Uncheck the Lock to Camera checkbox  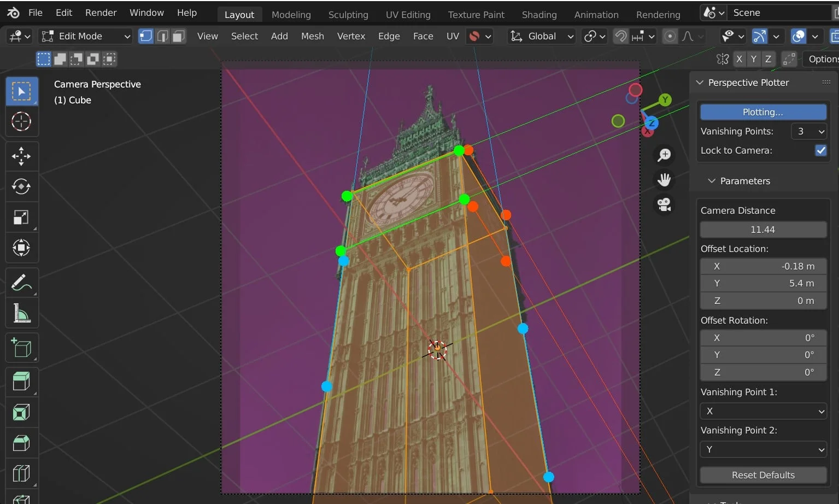tap(820, 150)
